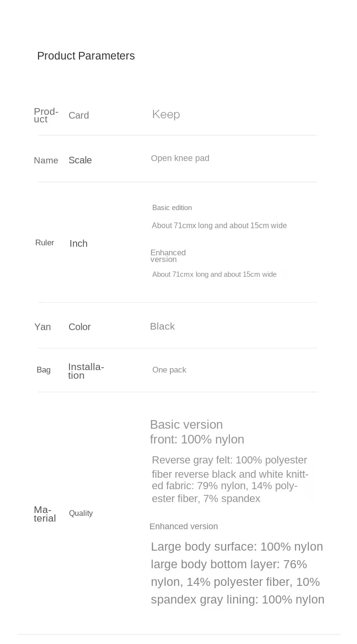The height and width of the screenshot is (644, 357).
Task: Click the Open knee pad text
Action: [x=180, y=158]
